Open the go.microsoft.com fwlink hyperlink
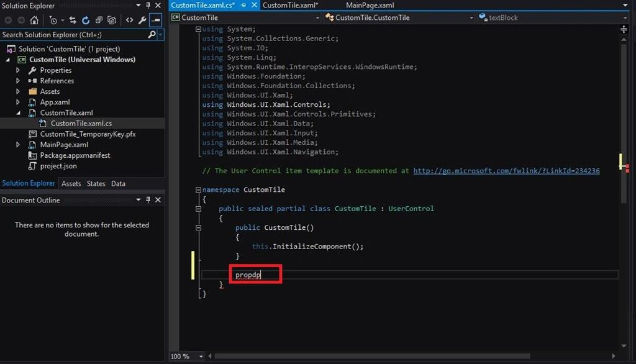 507,171
